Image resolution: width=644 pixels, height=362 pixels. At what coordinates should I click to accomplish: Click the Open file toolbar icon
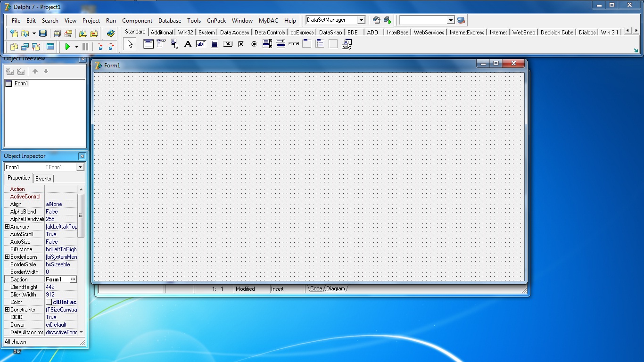click(25, 33)
